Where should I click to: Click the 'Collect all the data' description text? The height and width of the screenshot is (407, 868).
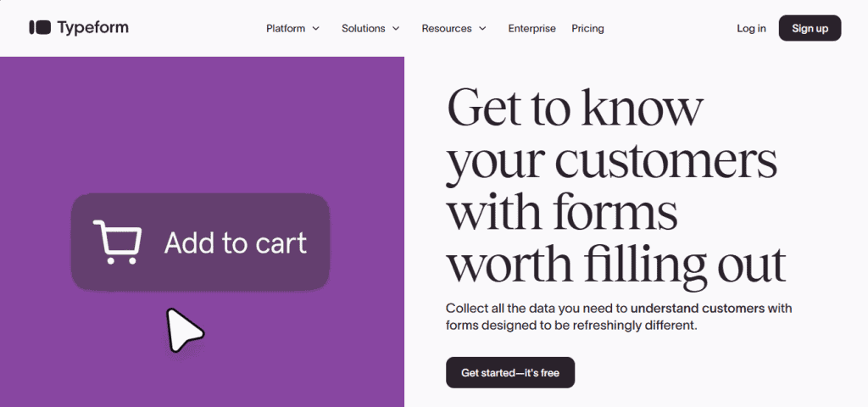pos(619,316)
